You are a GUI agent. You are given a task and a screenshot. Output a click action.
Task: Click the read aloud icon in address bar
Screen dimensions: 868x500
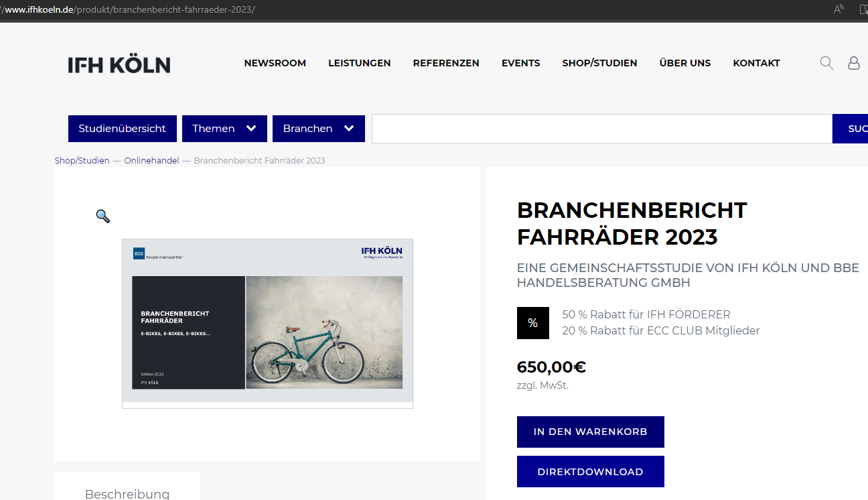tap(839, 9)
